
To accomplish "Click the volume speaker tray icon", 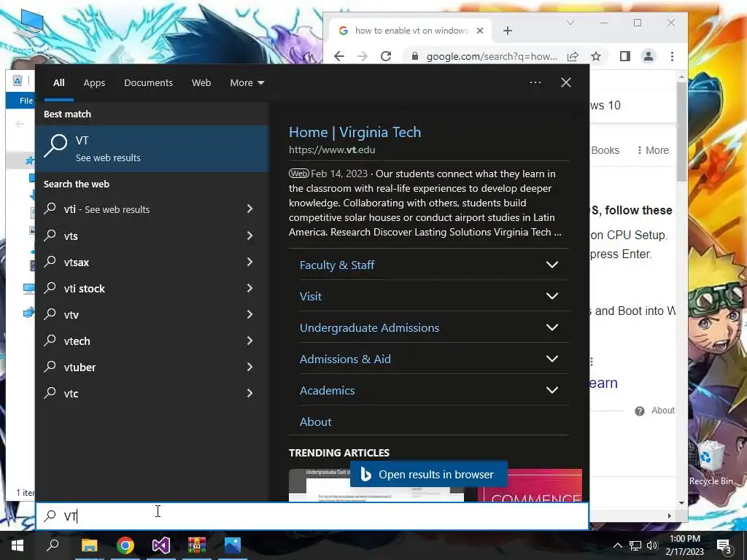I will (652, 545).
